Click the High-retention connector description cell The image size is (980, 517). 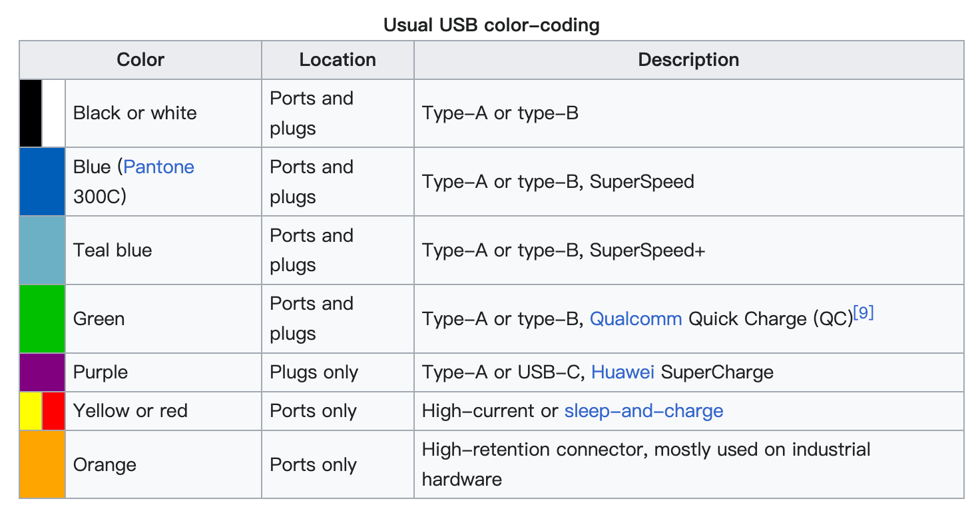646,464
